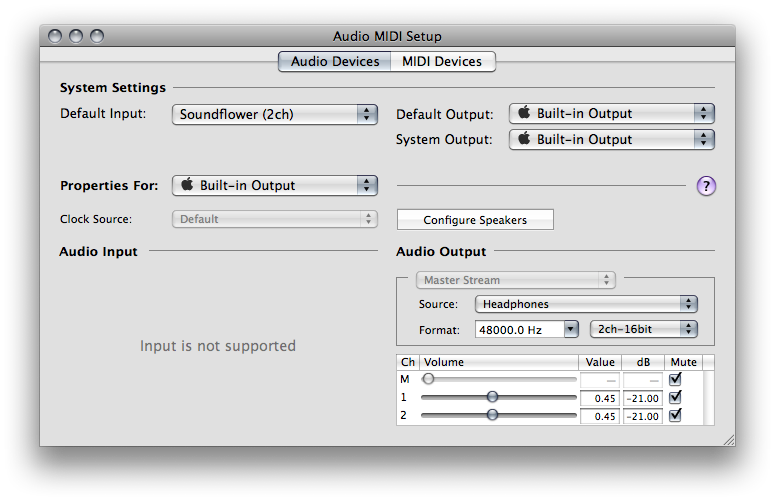Click the Value column header
The image size is (775, 501).
pyautogui.click(x=600, y=362)
